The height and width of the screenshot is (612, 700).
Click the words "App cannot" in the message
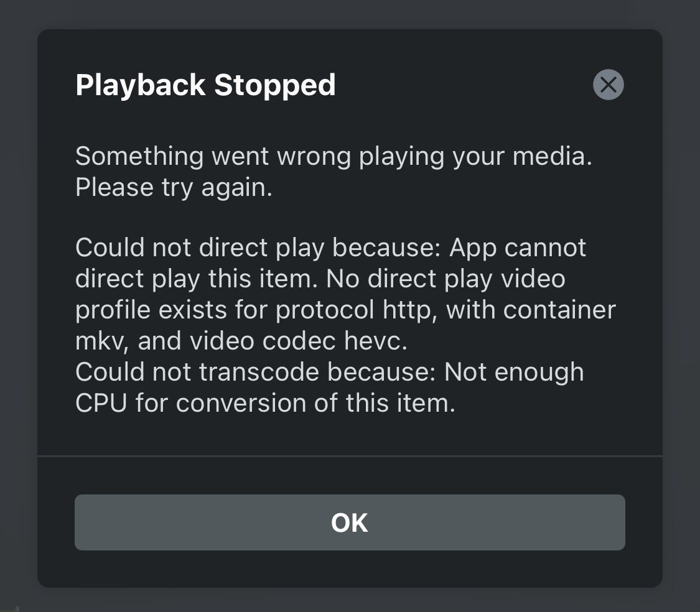[x=518, y=248]
